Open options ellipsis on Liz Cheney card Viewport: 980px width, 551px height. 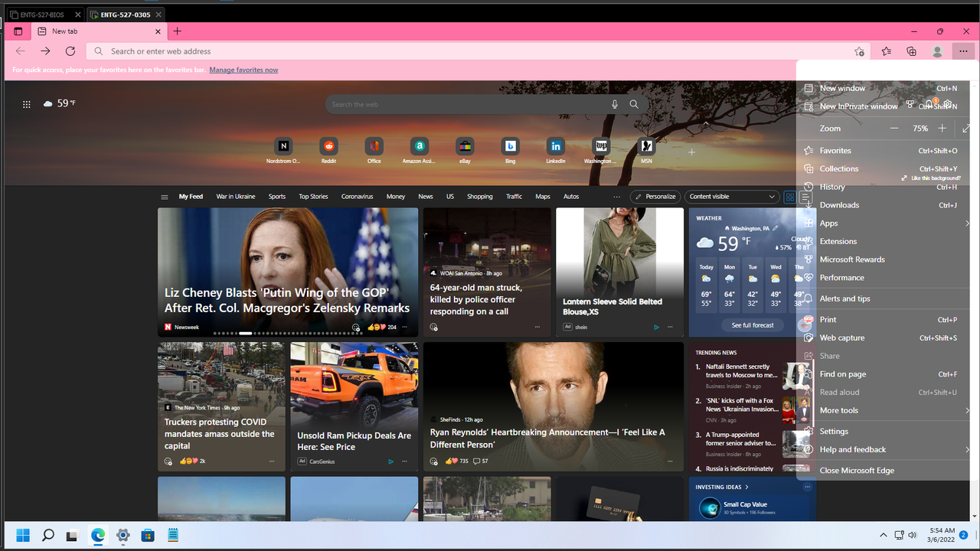[405, 327]
